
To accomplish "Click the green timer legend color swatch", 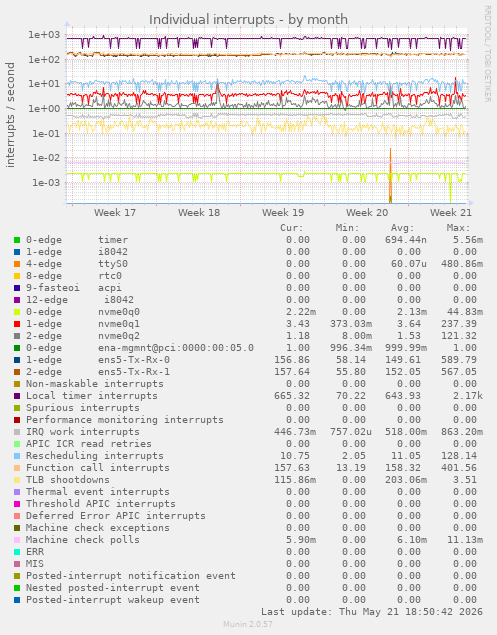I will (17, 240).
